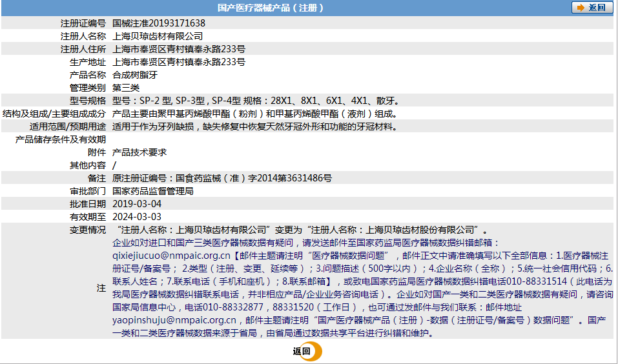The width and height of the screenshot is (618, 364).
Task: Select the title 国产医疗器械产品（注册）
Action: [271, 8]
